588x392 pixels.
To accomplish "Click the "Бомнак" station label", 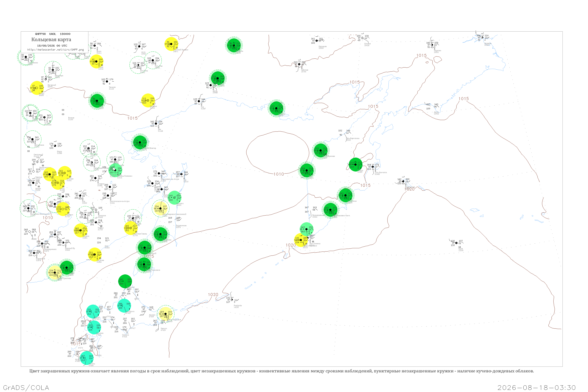I will tap(71, 118).
